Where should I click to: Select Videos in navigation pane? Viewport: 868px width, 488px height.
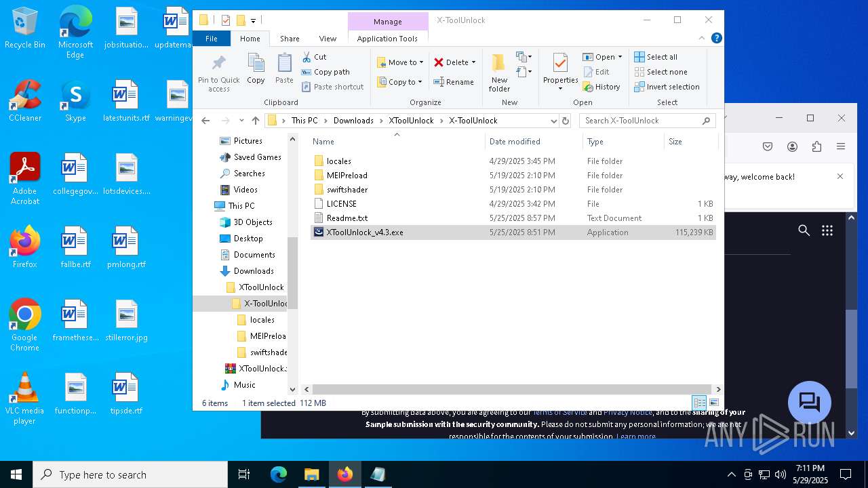pyautogui.click(x=245, y=190)
